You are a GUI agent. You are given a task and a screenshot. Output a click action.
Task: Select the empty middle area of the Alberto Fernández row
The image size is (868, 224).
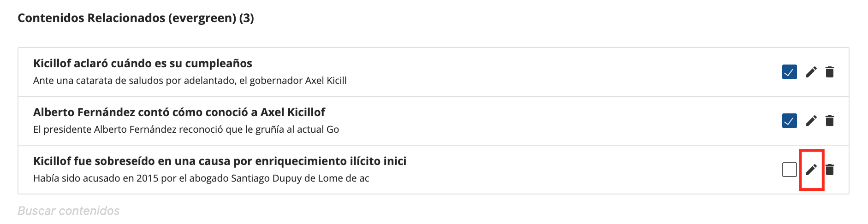pyautogui.click(x=553, y=121)
